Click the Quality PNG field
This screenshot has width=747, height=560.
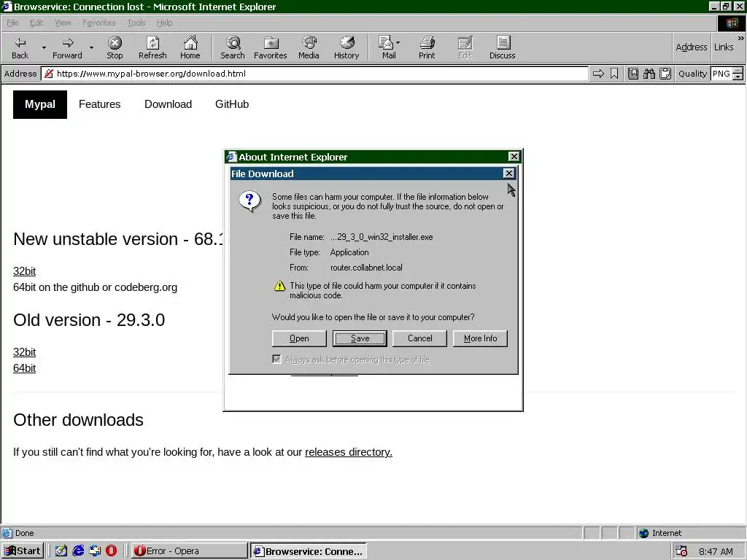[721, 74]
